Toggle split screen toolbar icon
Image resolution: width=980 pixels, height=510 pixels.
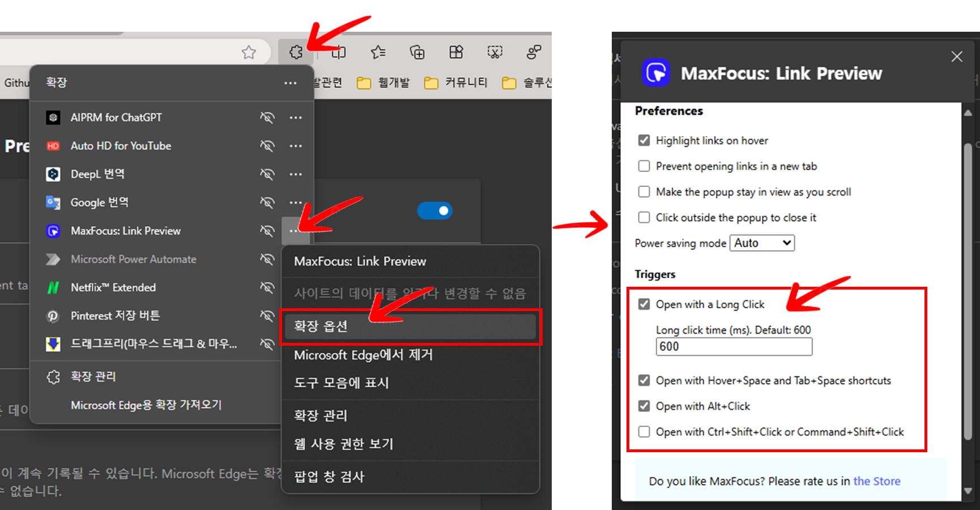[339, 53]
